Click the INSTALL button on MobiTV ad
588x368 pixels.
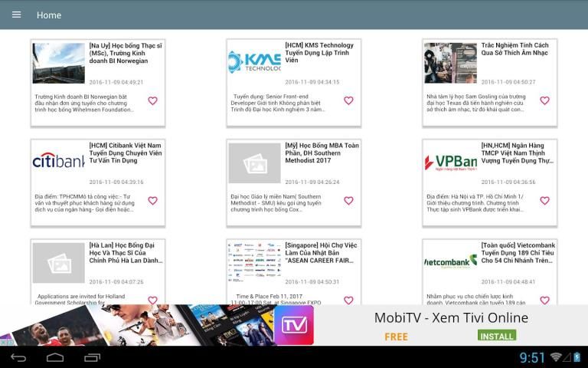tap(496, 336)
